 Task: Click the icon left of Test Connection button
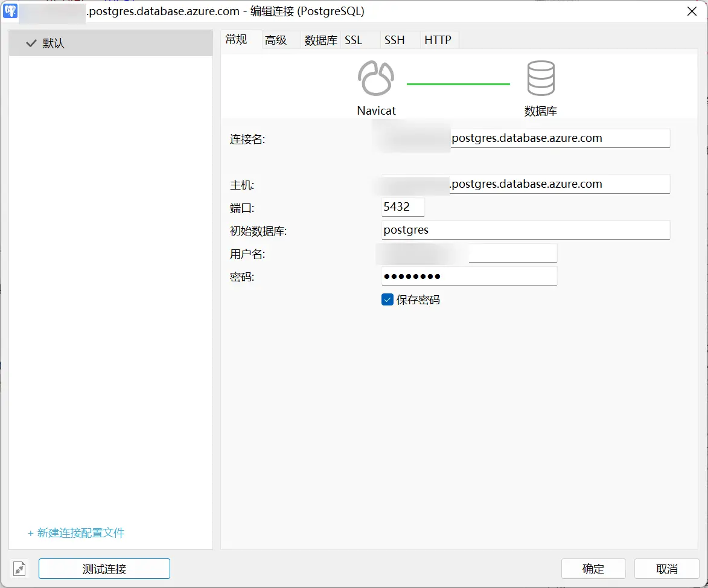coord(19,569)
